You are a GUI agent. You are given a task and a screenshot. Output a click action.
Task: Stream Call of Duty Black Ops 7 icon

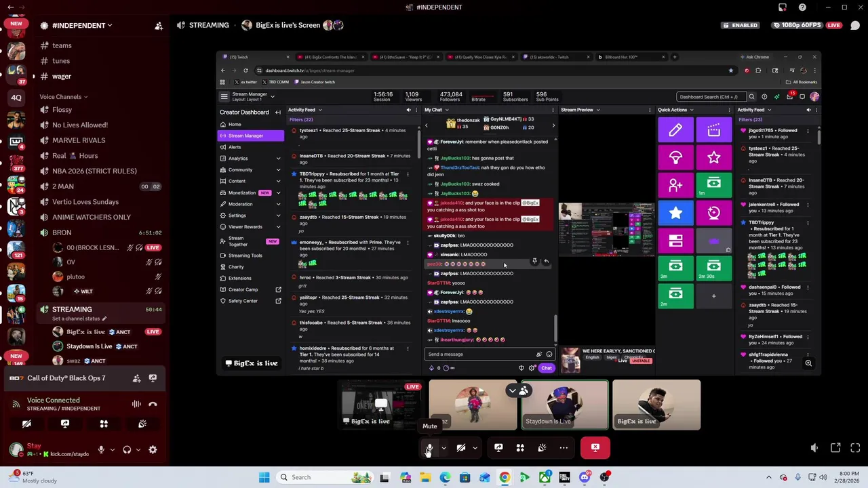pos(153,378)
